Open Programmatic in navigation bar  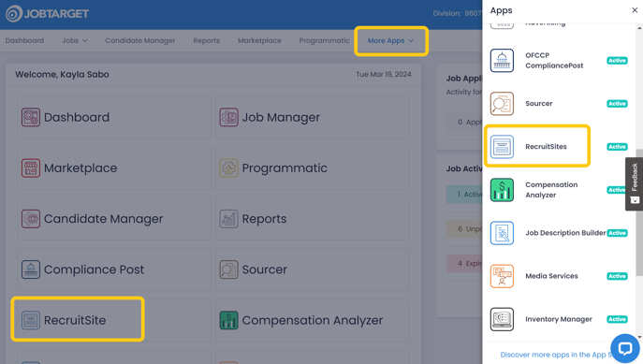325,40
